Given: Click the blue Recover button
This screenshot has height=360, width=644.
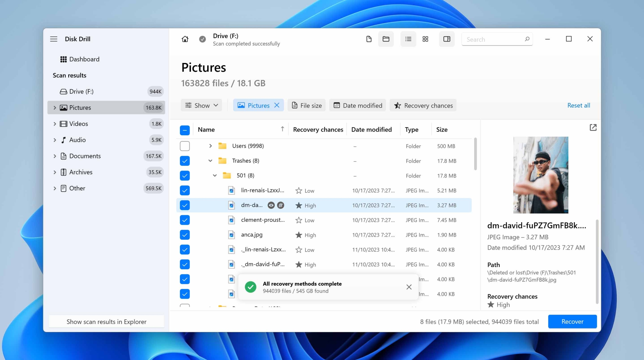Looking at the screenshot, I should [572, 321].
